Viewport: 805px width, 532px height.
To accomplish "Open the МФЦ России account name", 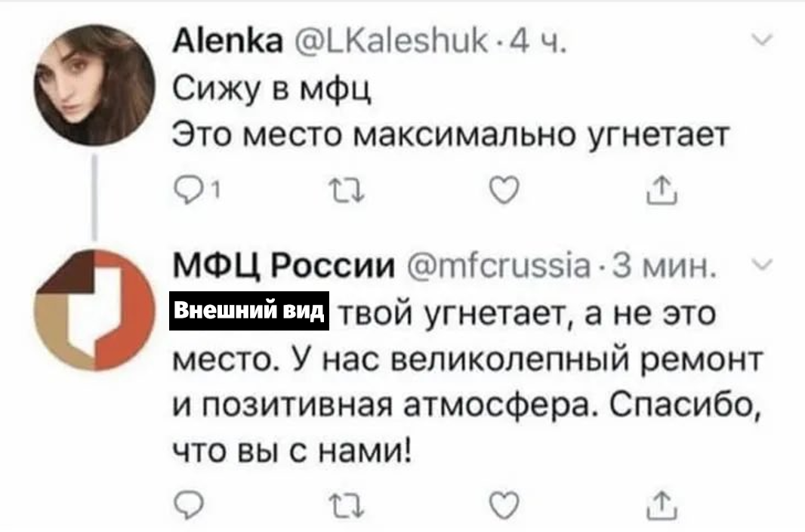I will point(285,264).
